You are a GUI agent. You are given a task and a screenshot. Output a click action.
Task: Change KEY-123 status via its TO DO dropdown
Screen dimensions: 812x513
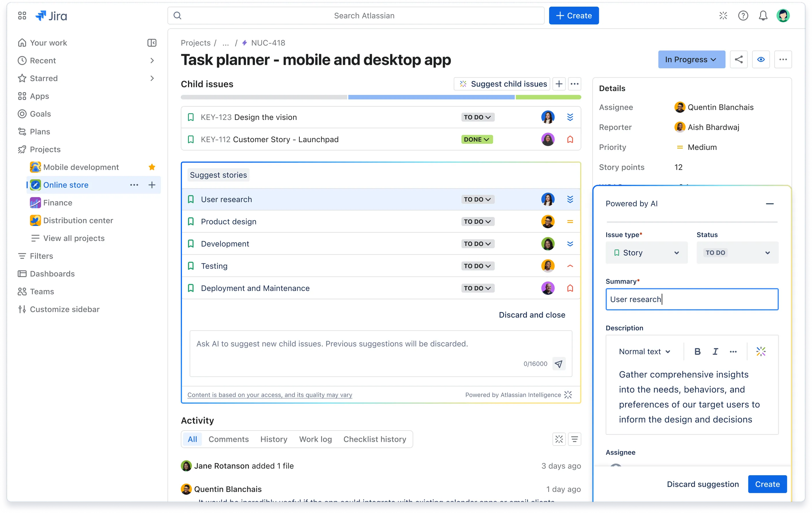pos(477,117)
